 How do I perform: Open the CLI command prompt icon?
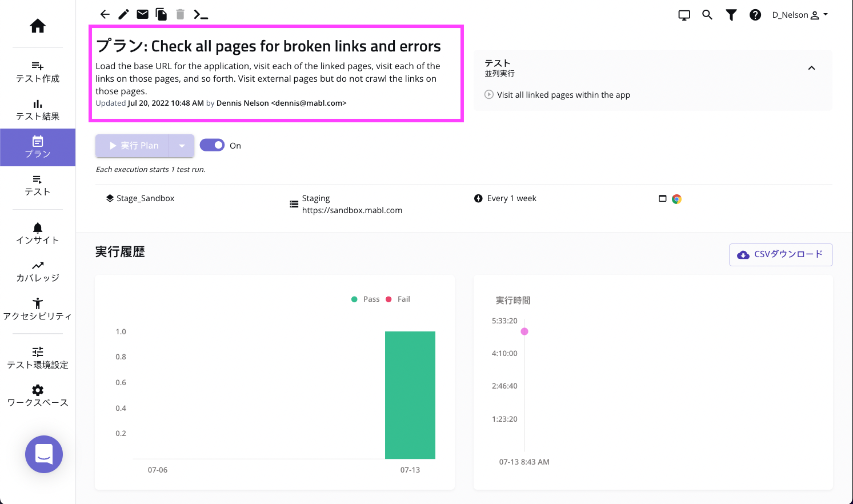click(201, 14)
